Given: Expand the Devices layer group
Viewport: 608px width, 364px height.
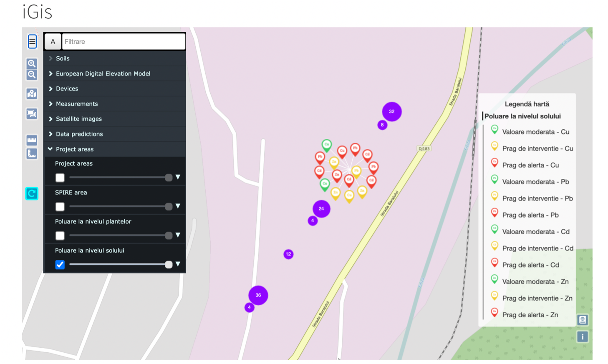Looking at the screenshot, I should click(x=67, y=89).
